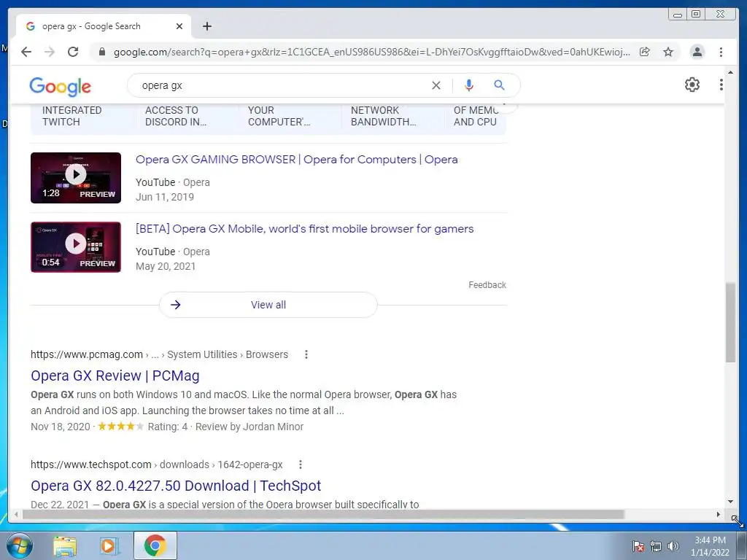Image resolution: width=747 pixels, height=560 pixels.
Task: Click the opera gx search field
Action: click(x=281, y=86)
